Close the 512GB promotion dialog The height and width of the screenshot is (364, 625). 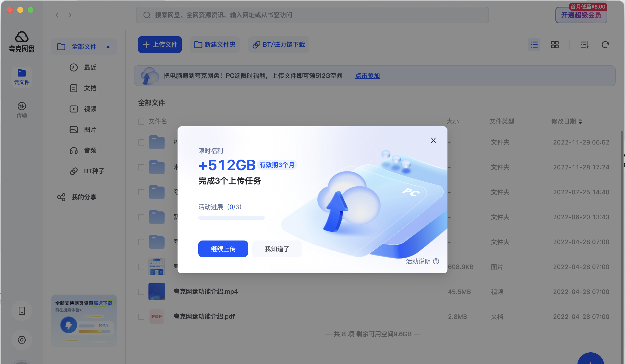point(433,140)
